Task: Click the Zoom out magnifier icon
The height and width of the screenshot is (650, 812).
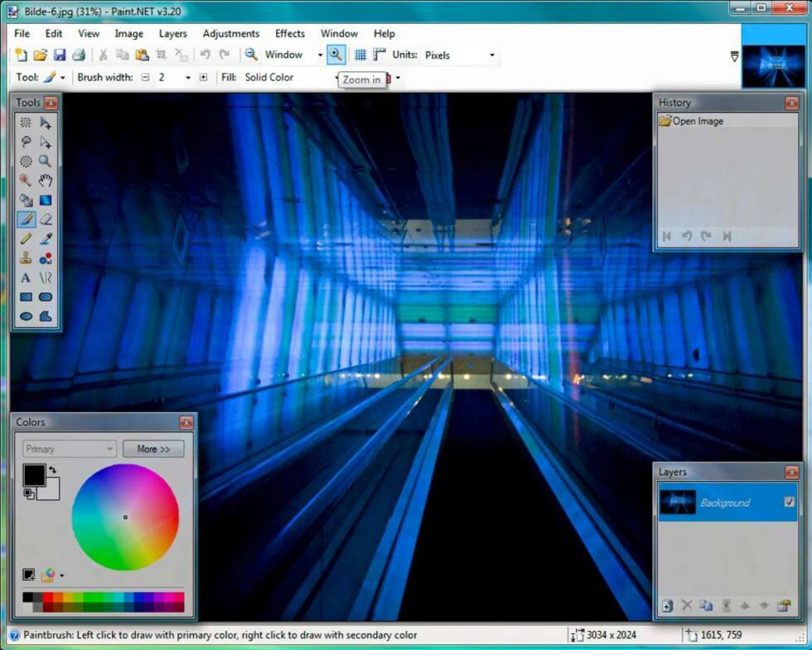Action: coord(251,55)
